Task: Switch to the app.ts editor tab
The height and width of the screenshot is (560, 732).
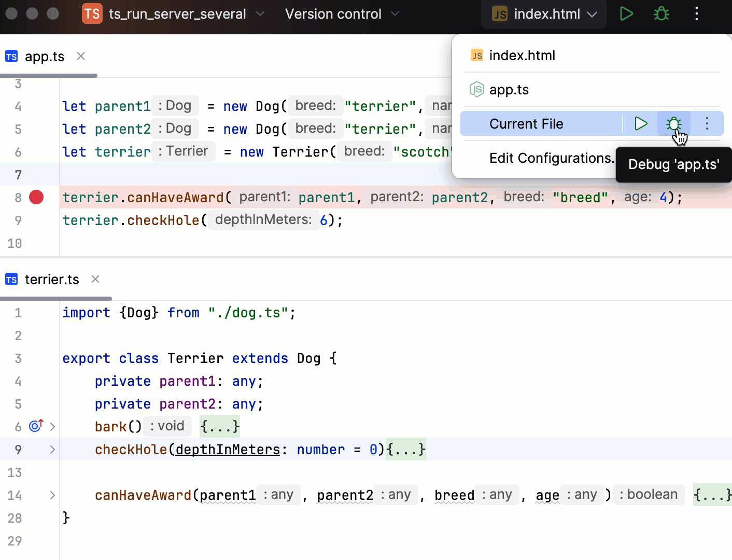Action: 45,56
